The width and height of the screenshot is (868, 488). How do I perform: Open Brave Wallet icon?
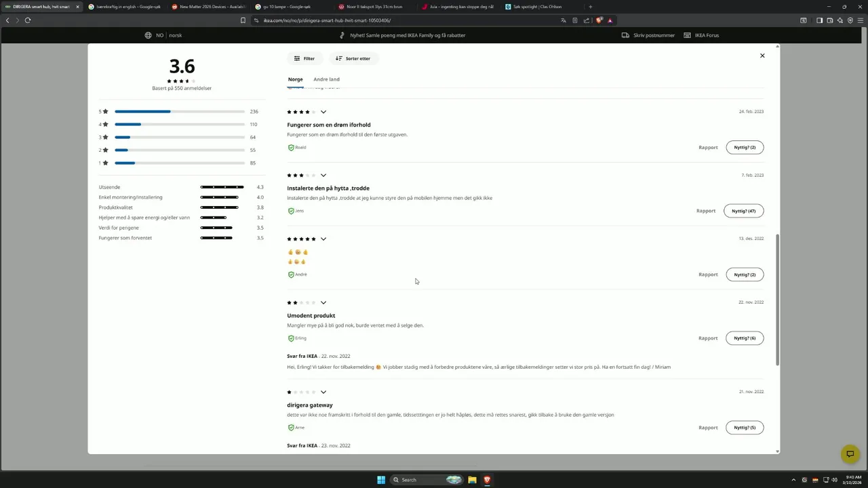click(x=829, y=20)
